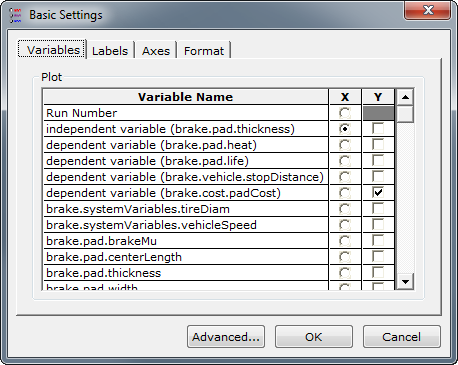Click 'brake.systemVariables.tireDiam' row text

[x=138, y=209]
